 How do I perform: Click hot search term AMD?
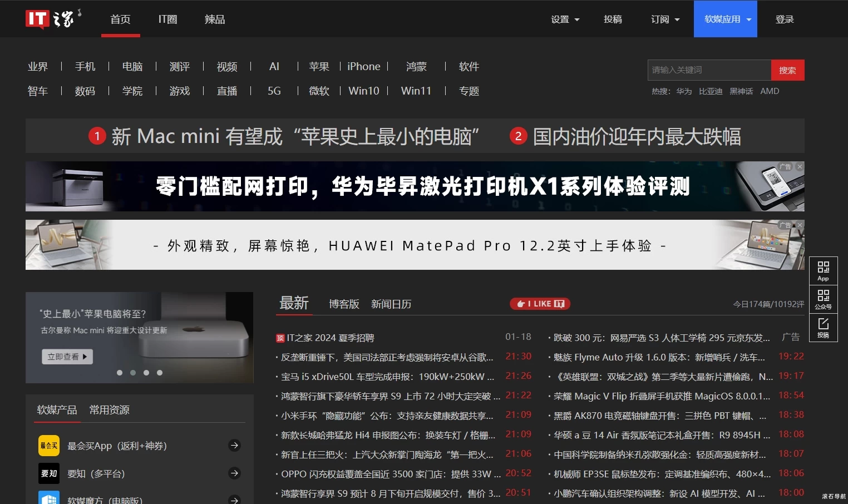(x=770, y=91)
